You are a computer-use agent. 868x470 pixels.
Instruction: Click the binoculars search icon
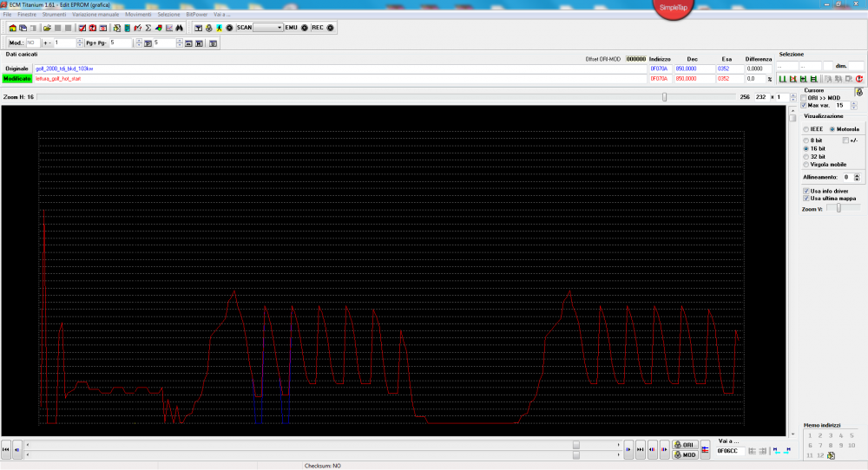(x=180, y=28)
